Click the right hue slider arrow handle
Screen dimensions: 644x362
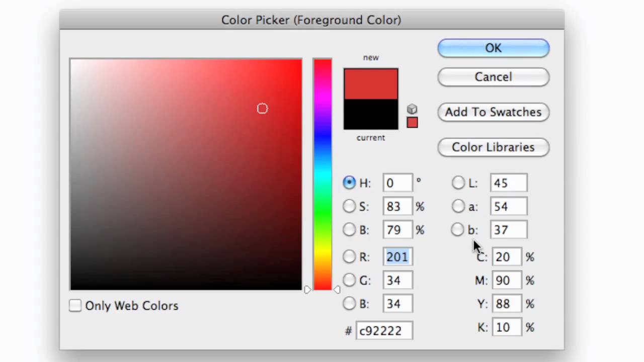click(337, 290)
